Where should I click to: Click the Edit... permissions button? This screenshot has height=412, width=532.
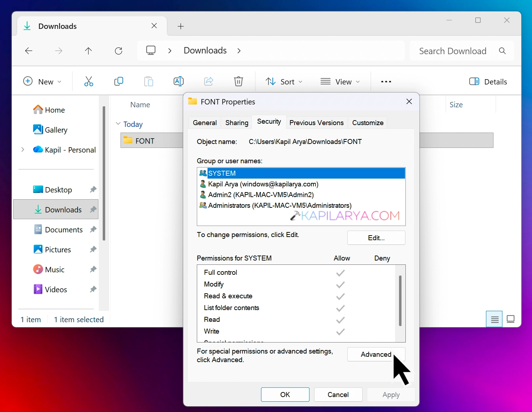pos(376,238)
